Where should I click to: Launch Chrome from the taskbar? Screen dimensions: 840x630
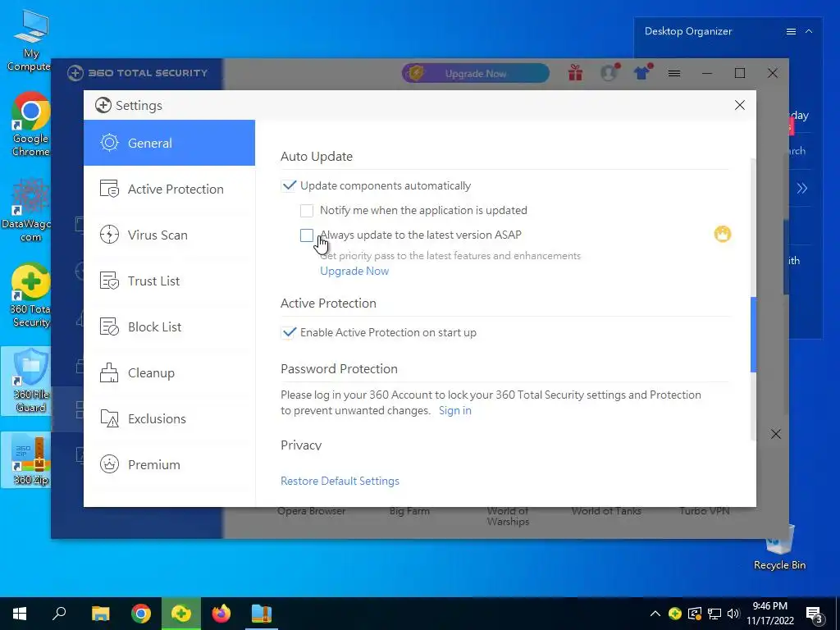pyautogui.click(x=141, y=614)
